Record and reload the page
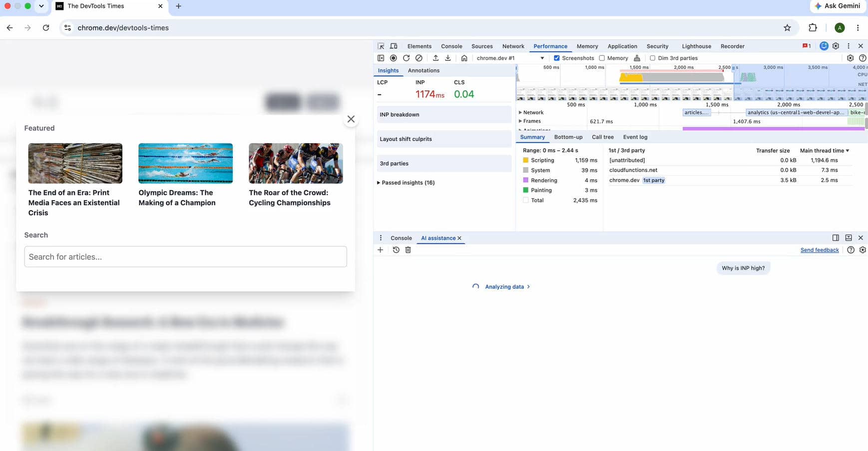This screenshot has height=451, width=868. (x=406, y=58)
